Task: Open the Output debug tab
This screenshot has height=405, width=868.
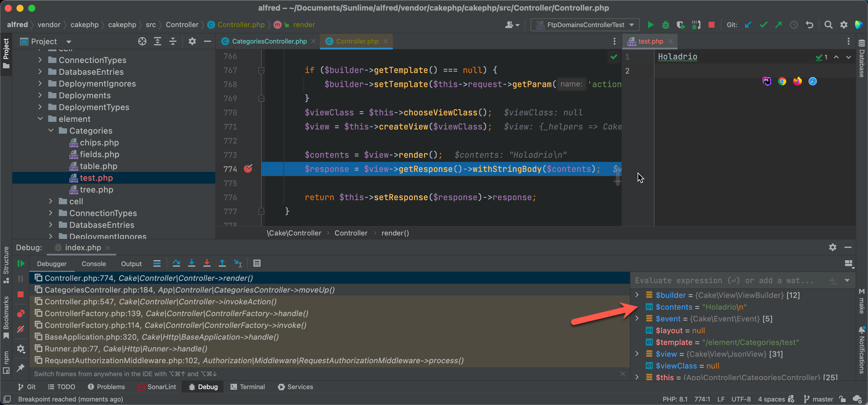Action: pos(131,264)
